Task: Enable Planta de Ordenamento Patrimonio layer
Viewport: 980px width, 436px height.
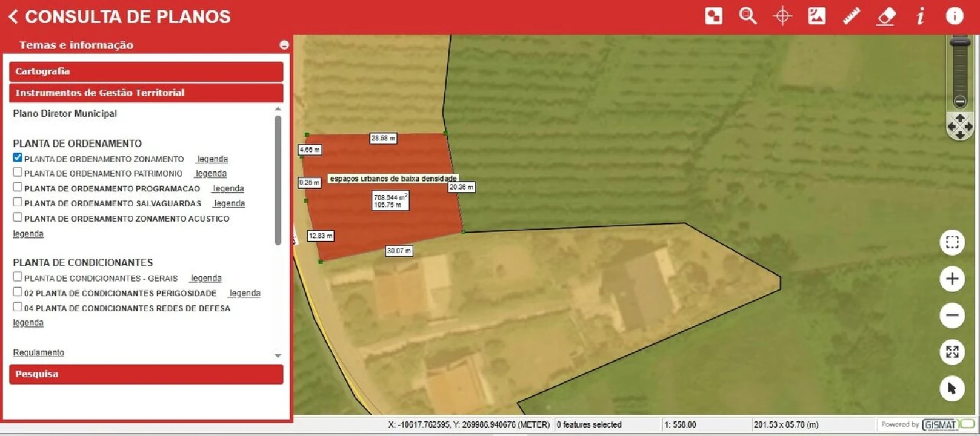Action: 18,172
